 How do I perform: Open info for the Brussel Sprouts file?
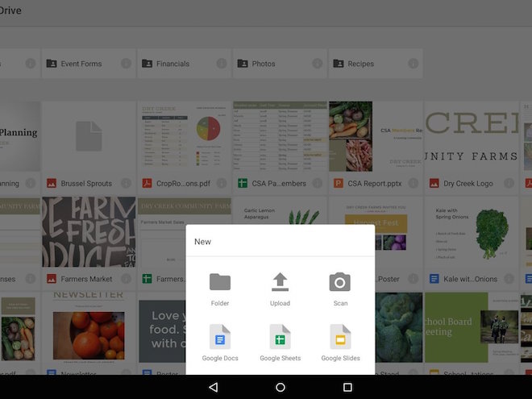point(126,183)
